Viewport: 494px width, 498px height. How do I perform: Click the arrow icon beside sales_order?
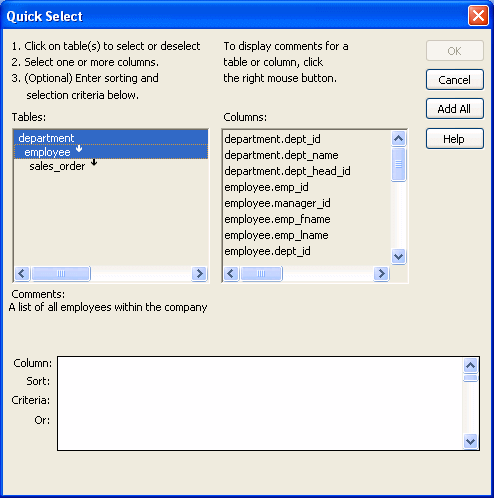point(94,162)
